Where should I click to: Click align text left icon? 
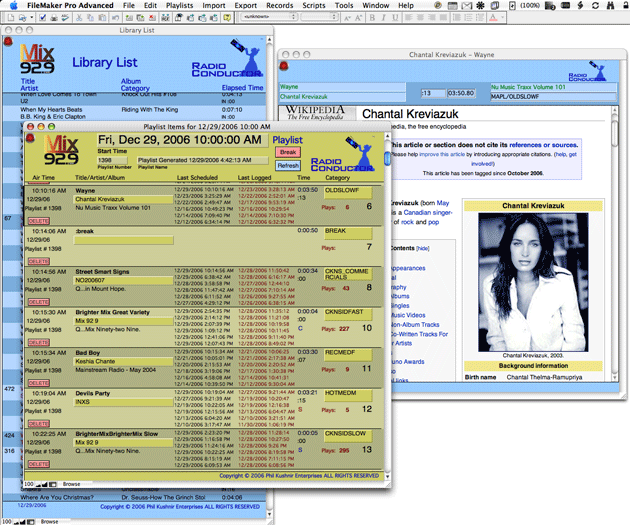409,18
